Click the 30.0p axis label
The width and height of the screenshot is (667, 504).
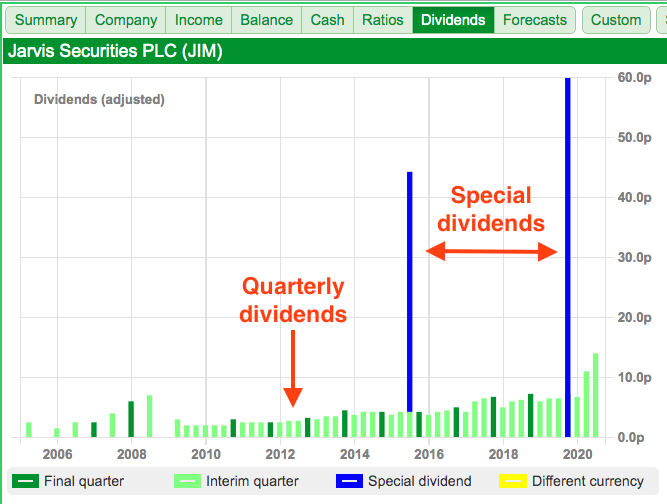coord(634,257)
